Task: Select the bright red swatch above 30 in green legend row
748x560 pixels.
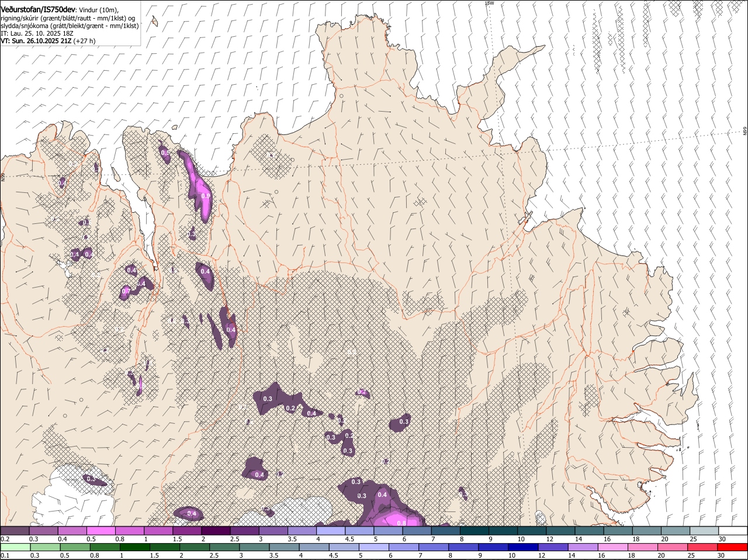Action: [x=733, y=548]
